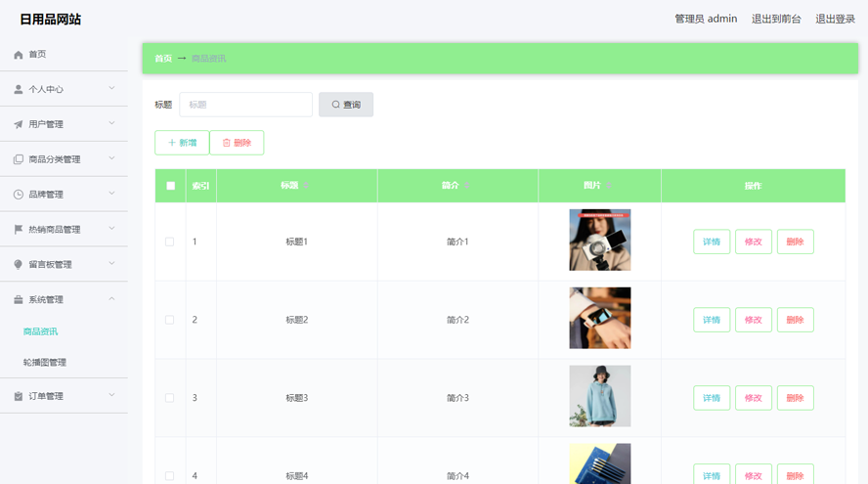Select 商品资讯 submenu item in sidebar

pos(40,331)
